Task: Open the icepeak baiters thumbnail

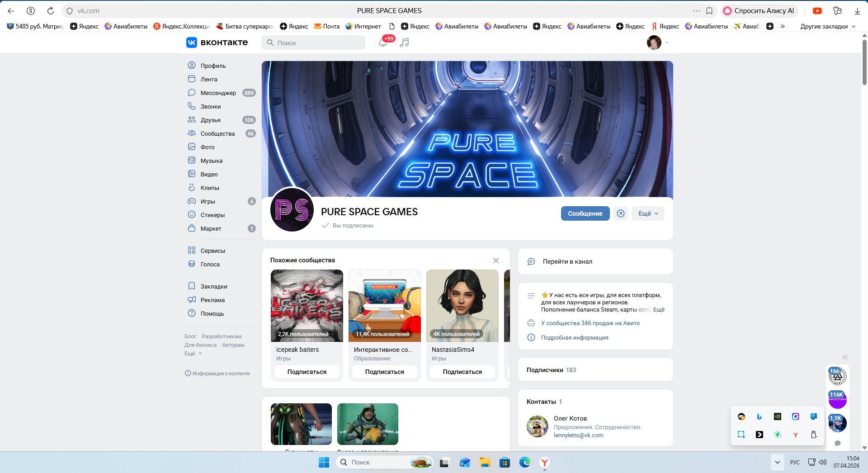Action: (x=307, y=306)
